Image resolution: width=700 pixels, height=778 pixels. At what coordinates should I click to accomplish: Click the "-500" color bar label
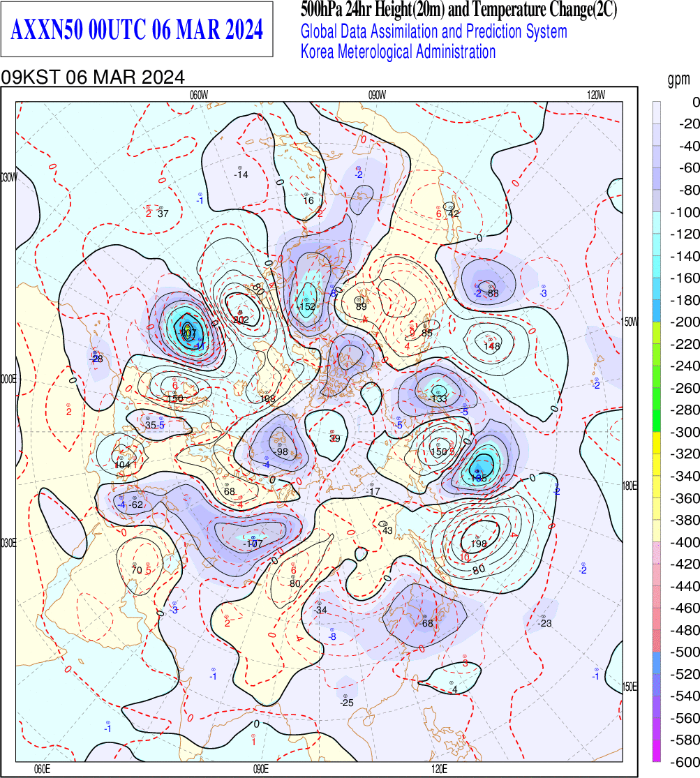(x=685, y=652)
